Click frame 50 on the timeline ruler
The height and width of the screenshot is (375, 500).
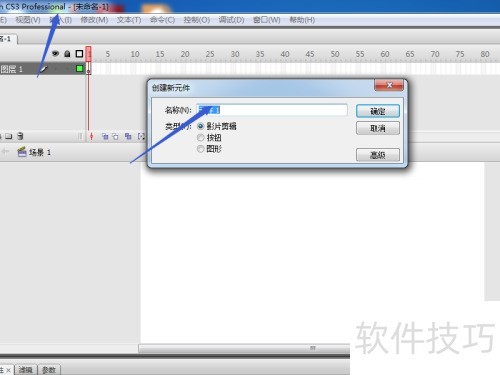[x=335, y=54]
